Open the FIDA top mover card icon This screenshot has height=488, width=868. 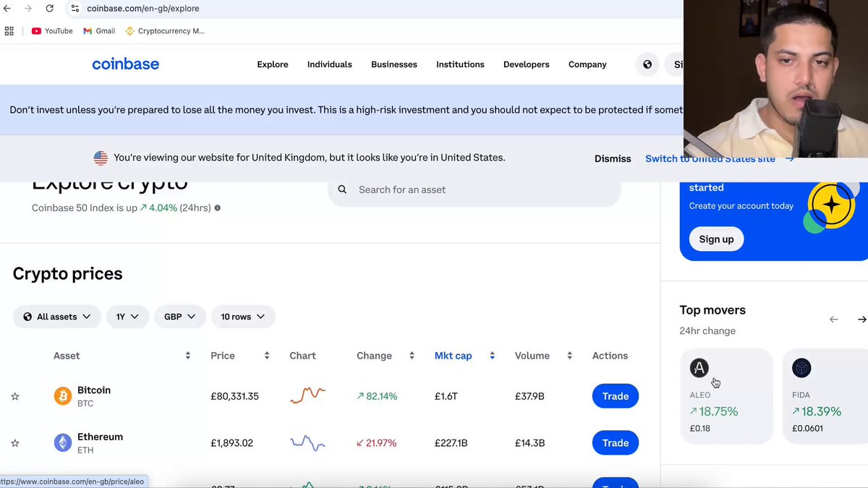point(801,368)
